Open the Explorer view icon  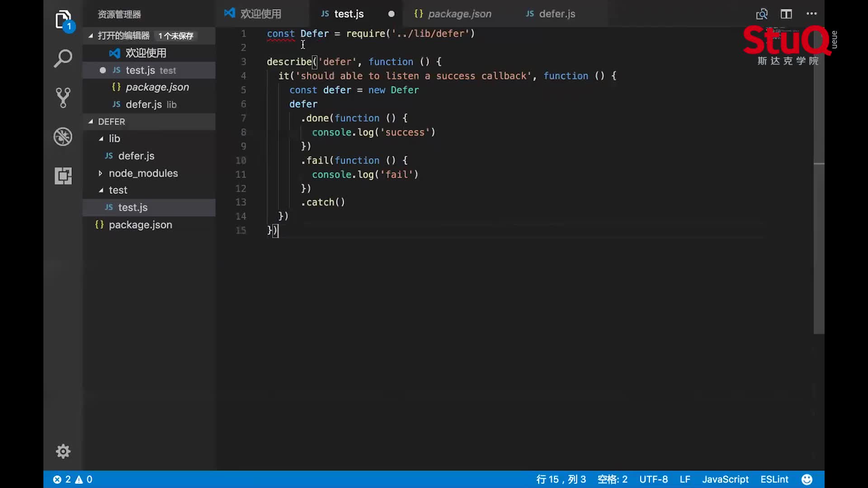(63, 20)
